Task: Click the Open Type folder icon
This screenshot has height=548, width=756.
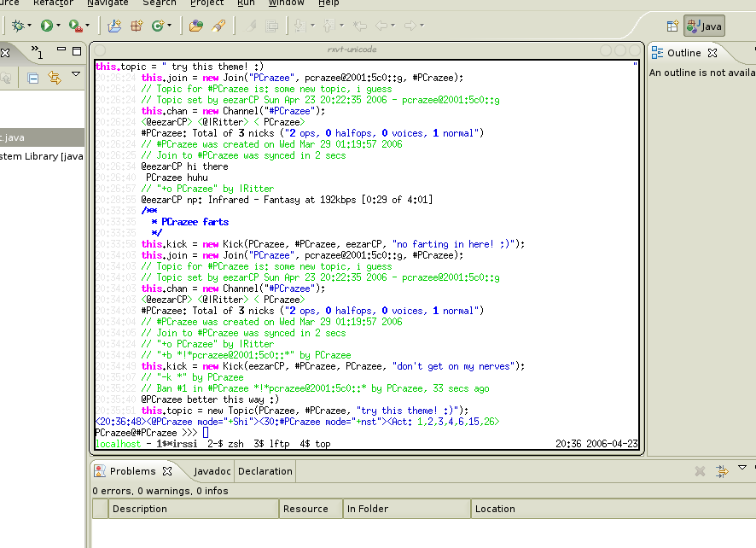Action: (x=196, y=26)
